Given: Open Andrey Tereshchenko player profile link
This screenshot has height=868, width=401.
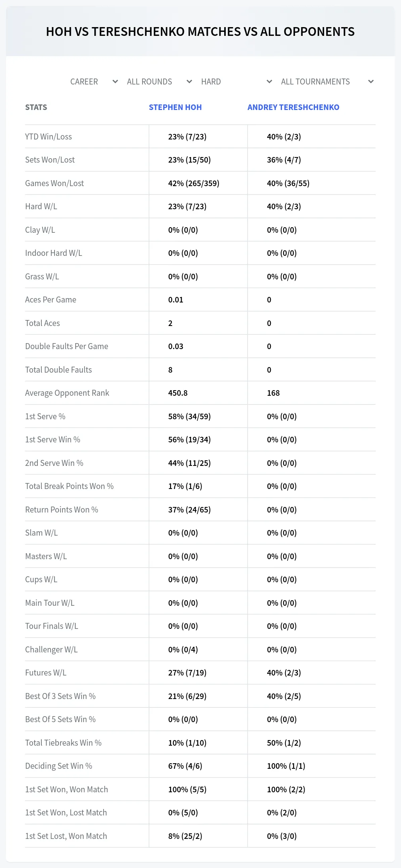Looking at the screenshot, I should (x=293, y=107).
